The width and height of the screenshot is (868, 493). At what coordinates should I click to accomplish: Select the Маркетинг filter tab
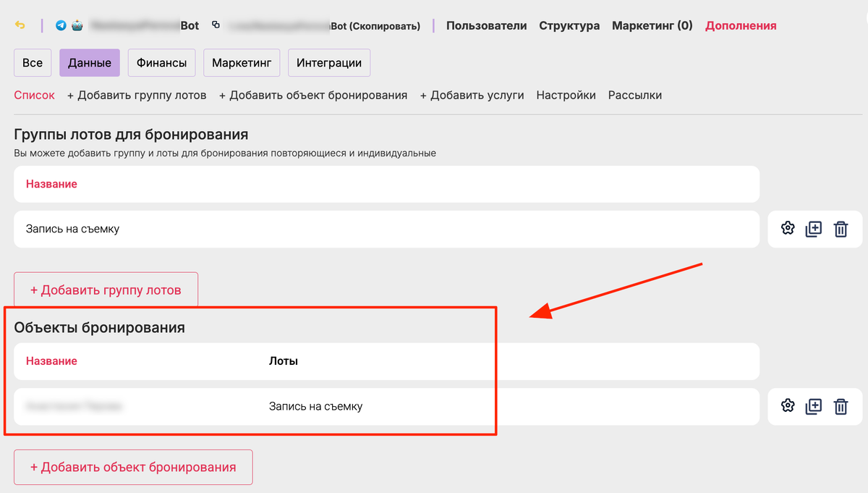pyautogui.click(x=242, y=63)
